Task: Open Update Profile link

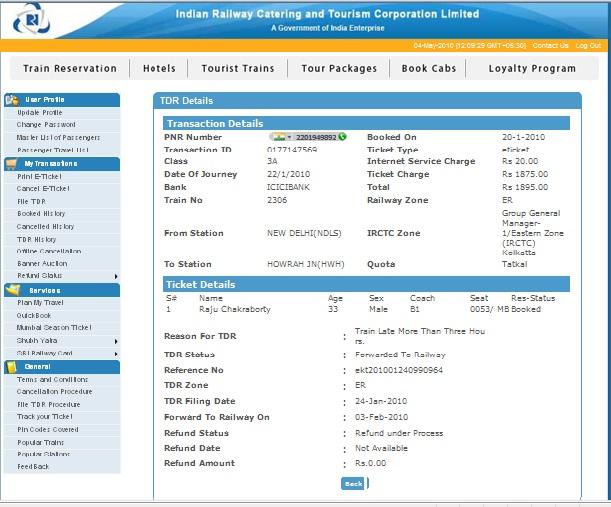Action: (x=40, y=113)
